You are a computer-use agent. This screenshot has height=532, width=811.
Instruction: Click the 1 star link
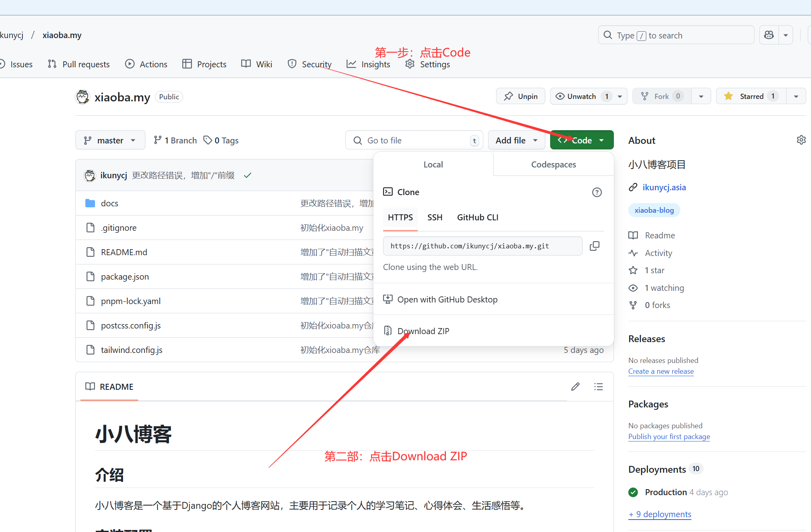(654, 270)
